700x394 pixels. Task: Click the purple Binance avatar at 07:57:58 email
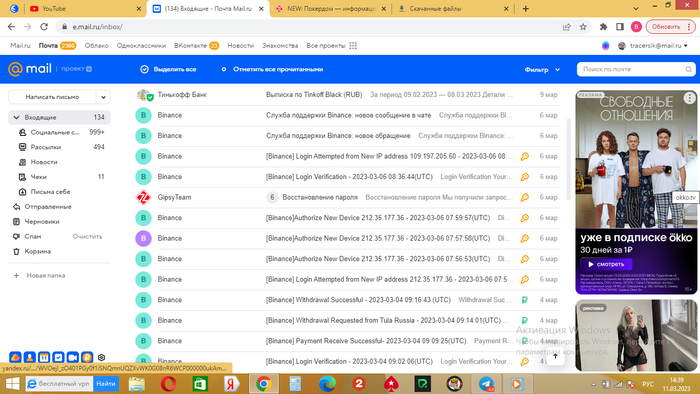pyautogui.click(x=143, y=238)
